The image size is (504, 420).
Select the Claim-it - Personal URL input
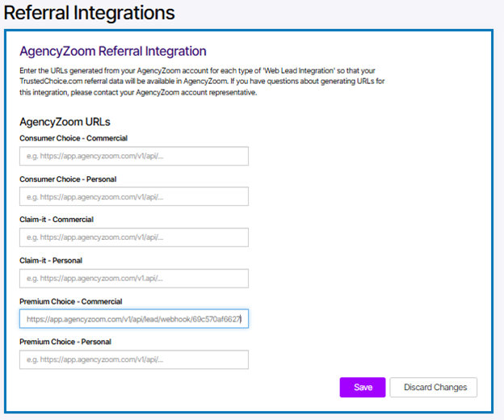click(134, 279)
